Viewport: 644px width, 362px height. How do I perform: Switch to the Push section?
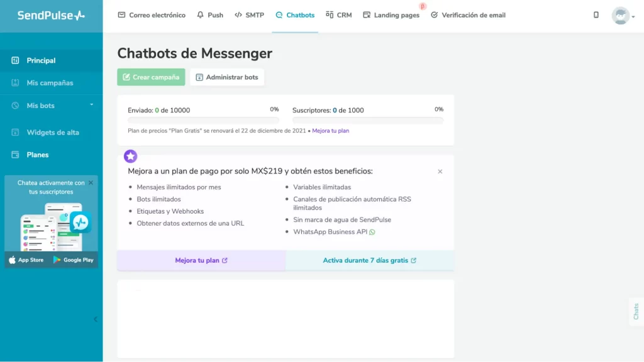pos(210,15)
